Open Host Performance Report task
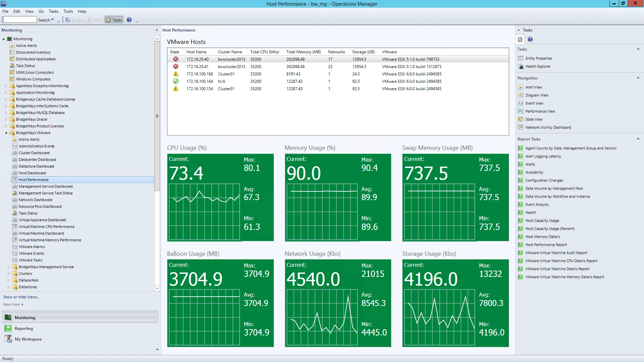The width and height of the screenshot is (644, 362). coord(546,245)
